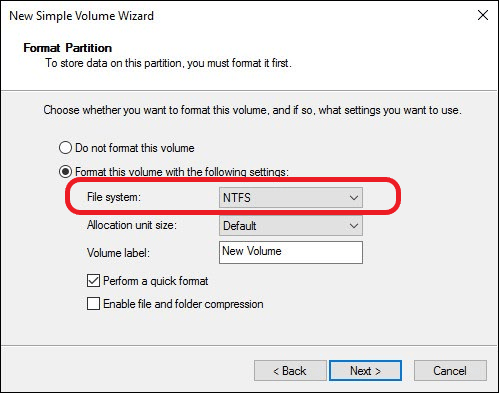Click the 'Do not format this volume' label text
The image size is (499, 393).
pyautogui.click(x=135, y=148)
